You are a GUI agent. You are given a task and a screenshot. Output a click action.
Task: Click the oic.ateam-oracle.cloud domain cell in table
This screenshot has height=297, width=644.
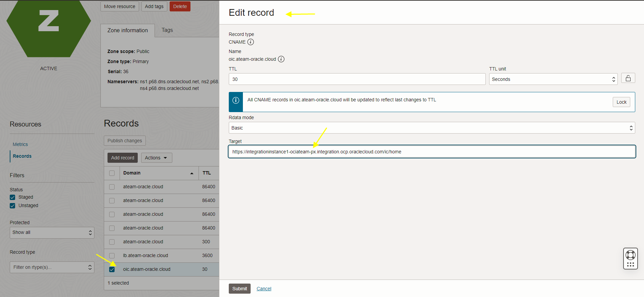tap(146, 269)
